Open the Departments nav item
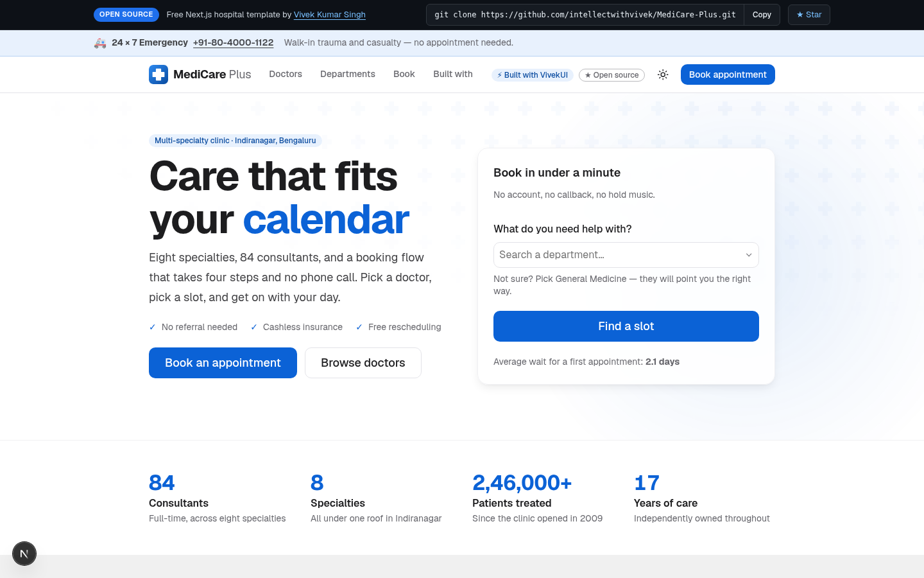 click(x=348, y=74)
